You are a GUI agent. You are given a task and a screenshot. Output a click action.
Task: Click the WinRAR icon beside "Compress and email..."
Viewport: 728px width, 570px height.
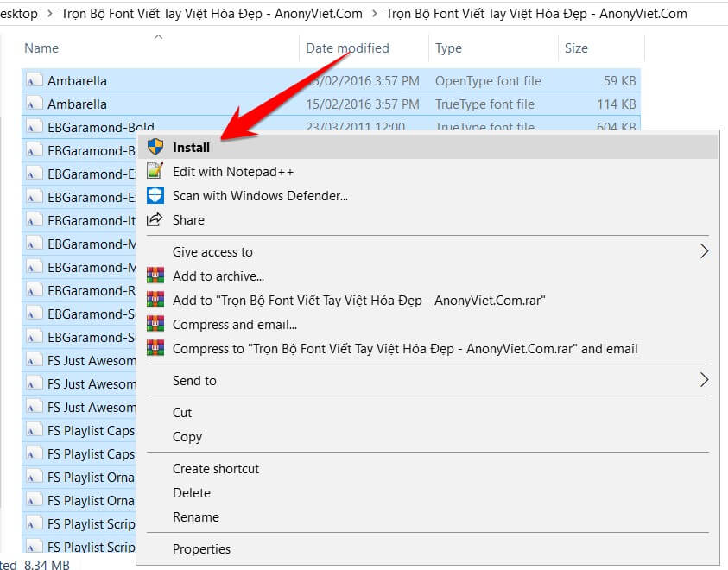point(155,324)
